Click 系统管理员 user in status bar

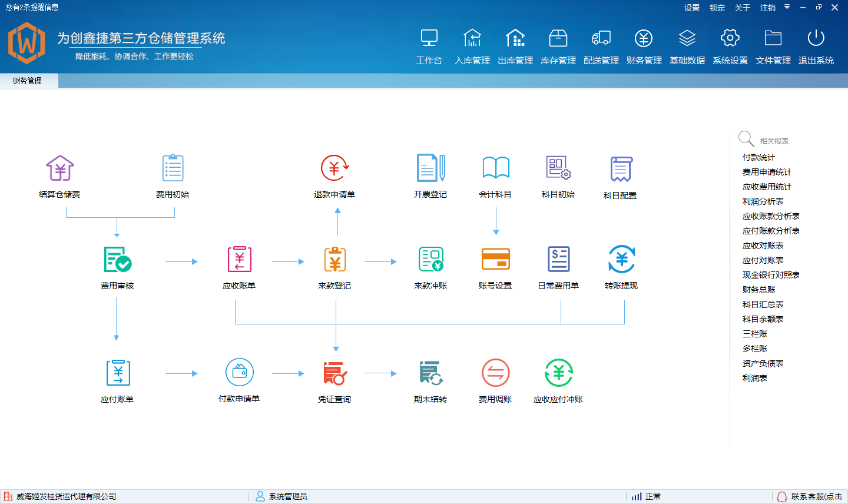click(x=281, y=496)
